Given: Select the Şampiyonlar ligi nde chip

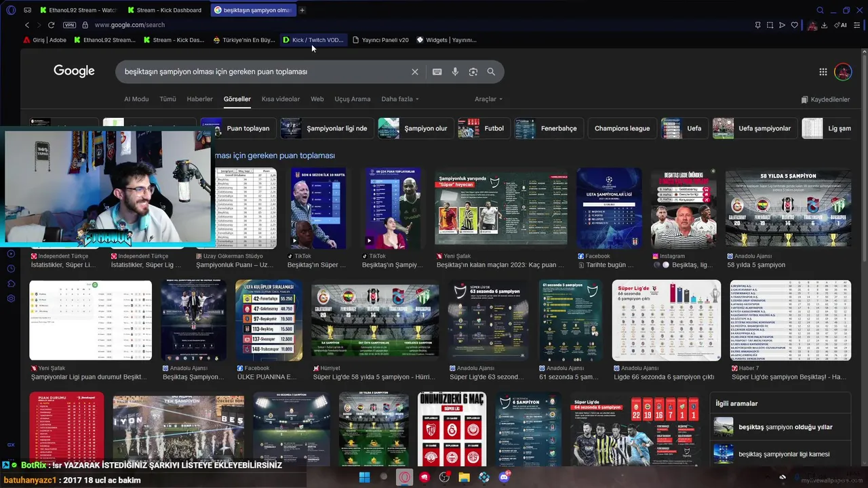Looking at the screenshot, I should (327, 128).
